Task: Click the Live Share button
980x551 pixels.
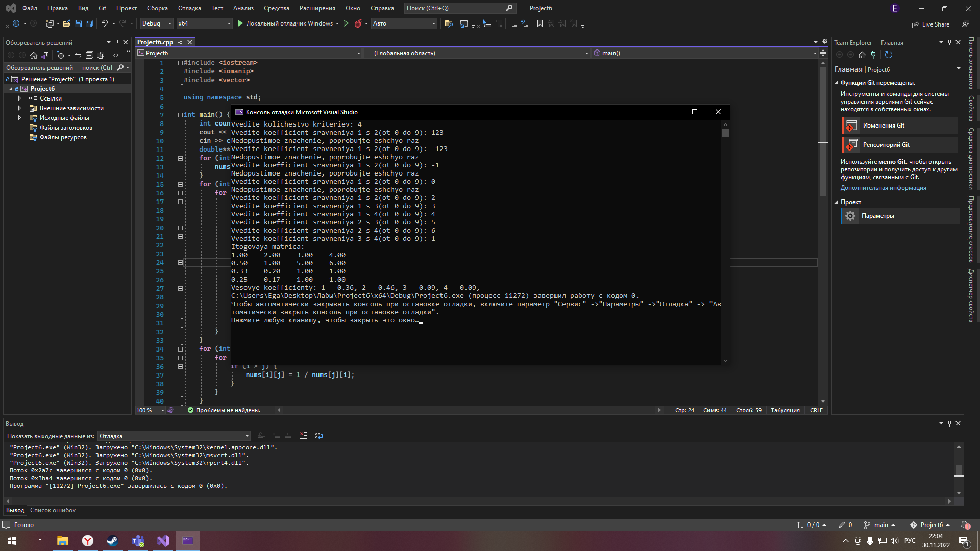Action: tap(930, 24)
